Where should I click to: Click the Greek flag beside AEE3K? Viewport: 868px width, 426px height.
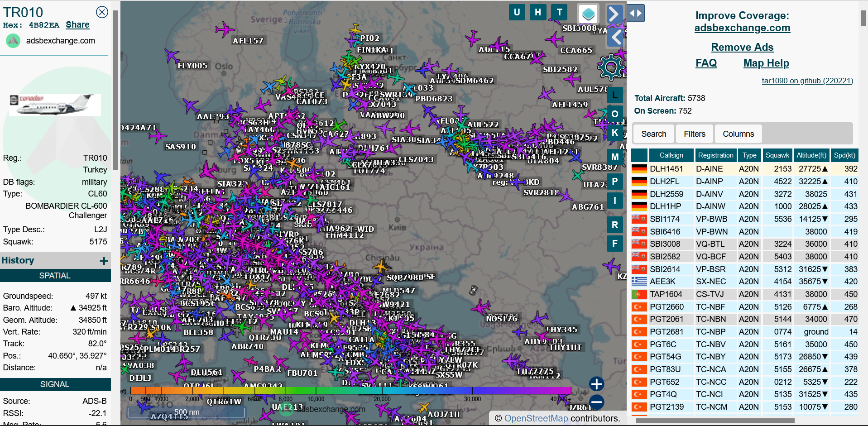coord(639,282)
